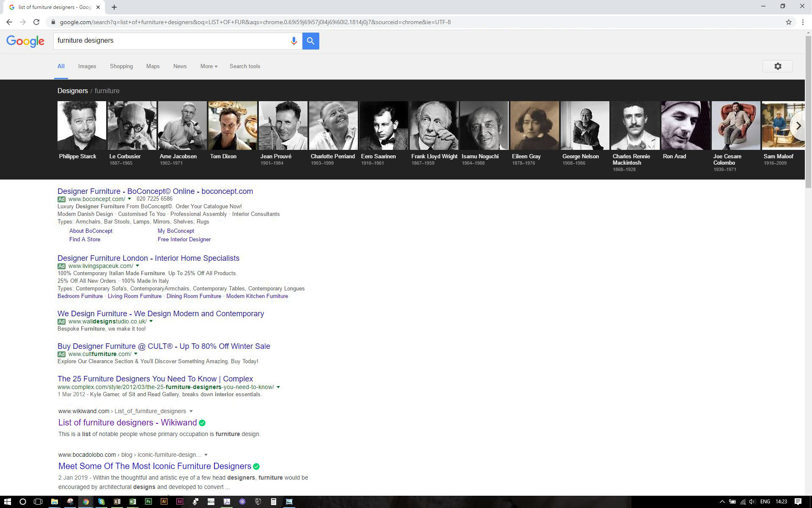Open InDesign from taskbar

[x=180, y=502]
